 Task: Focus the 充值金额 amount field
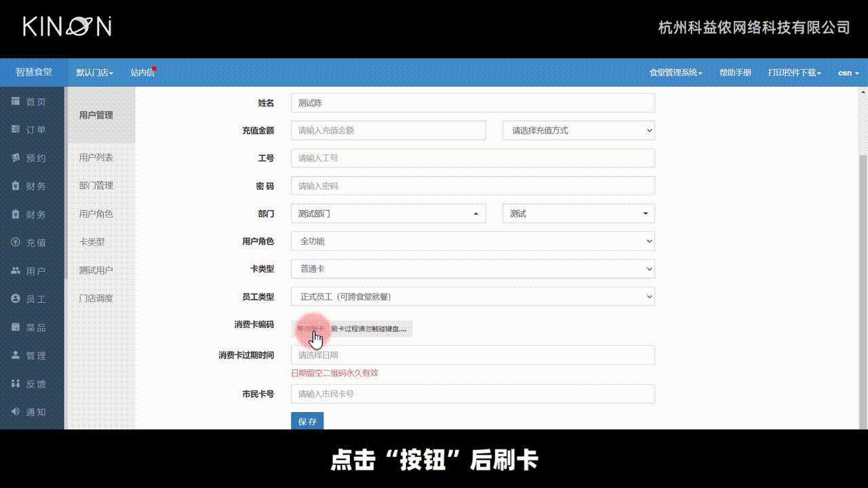click(x=389, y=130)
